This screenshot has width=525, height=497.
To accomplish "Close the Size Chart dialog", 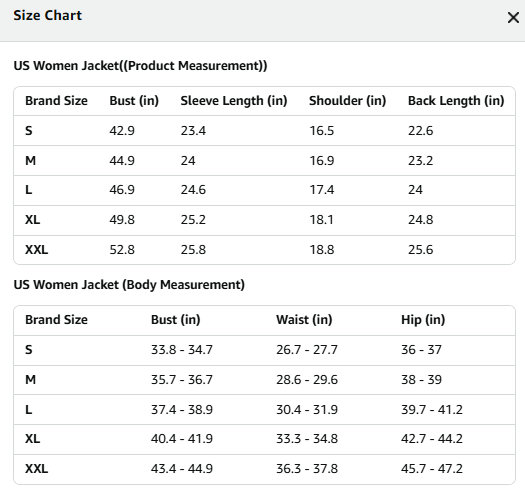I will [513, 17].
